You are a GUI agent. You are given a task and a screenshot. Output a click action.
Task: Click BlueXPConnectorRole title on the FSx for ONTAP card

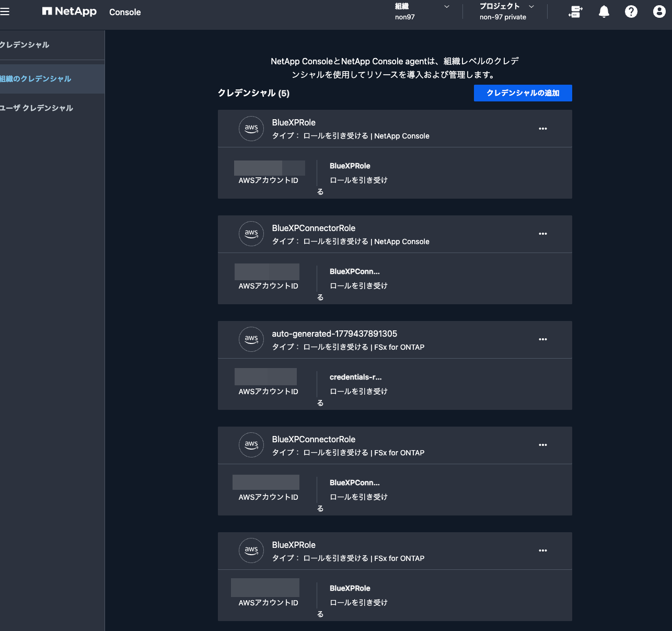[x=314, y=439]
